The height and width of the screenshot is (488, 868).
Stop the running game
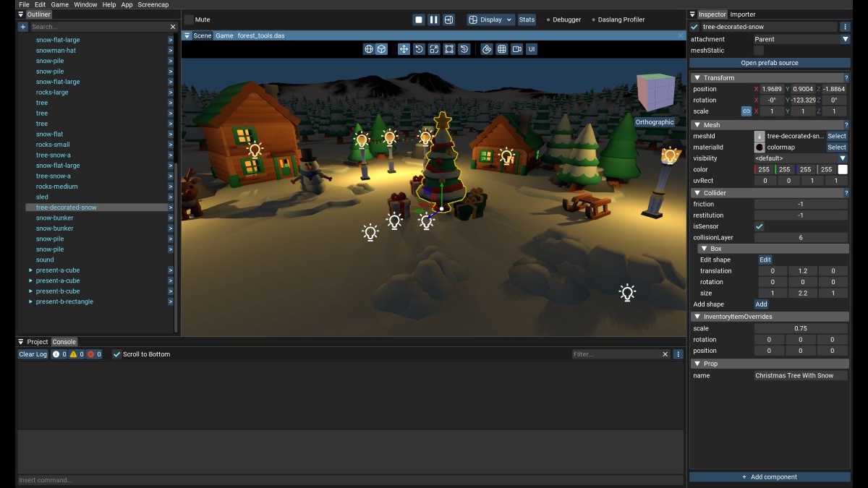click(x=418, y=20)
